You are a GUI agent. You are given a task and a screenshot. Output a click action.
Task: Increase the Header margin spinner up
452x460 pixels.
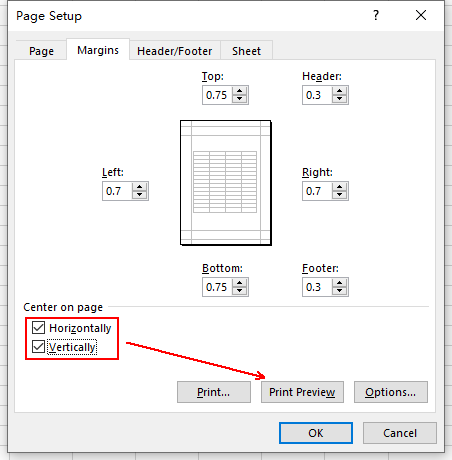click(x=339, y=91)
